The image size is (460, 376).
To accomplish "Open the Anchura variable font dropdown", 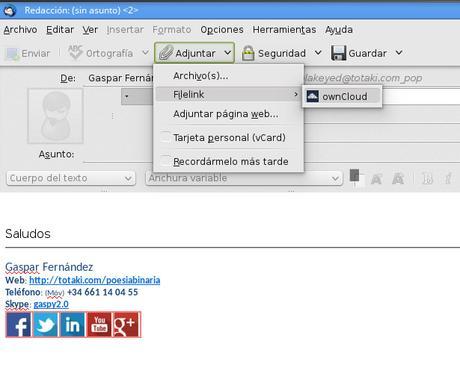I will (244, 178).
